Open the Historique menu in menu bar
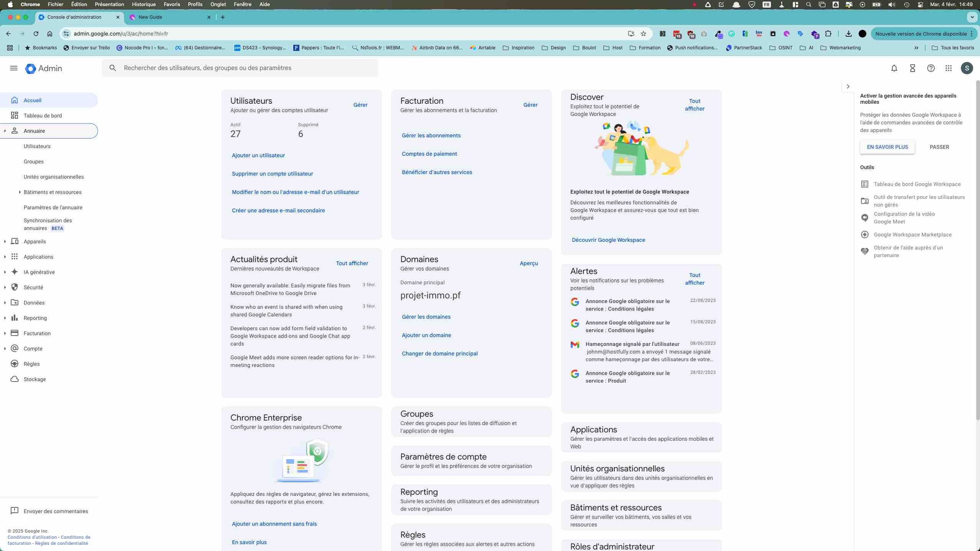 (x=144, y=5)
